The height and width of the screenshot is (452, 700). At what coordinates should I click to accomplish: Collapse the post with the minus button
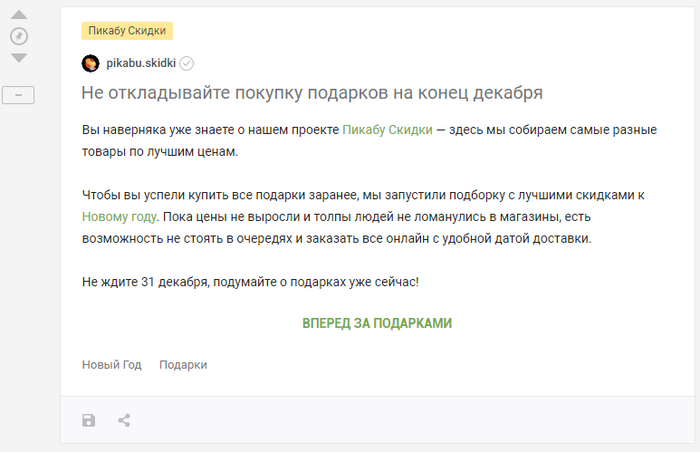tap(18, 95)
